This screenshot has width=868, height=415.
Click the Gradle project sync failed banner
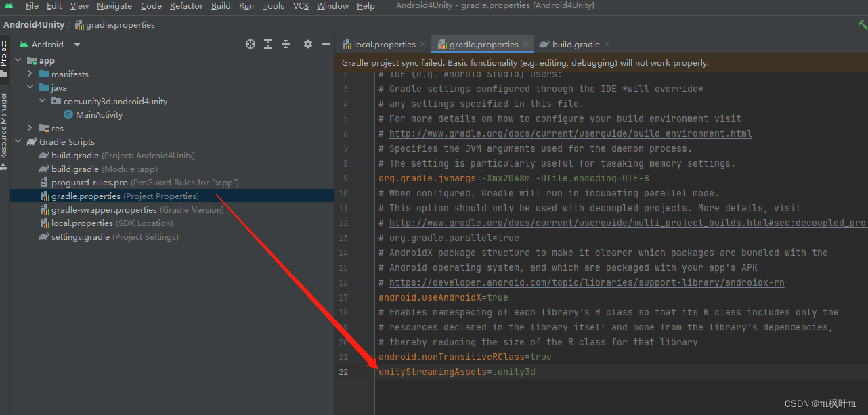coord(602,62)
